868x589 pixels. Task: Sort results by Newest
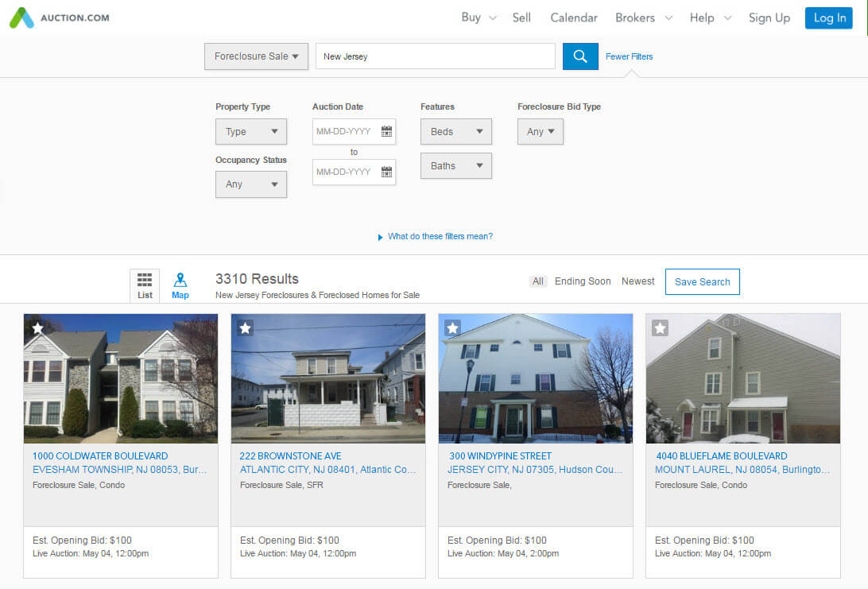point(637,281)
